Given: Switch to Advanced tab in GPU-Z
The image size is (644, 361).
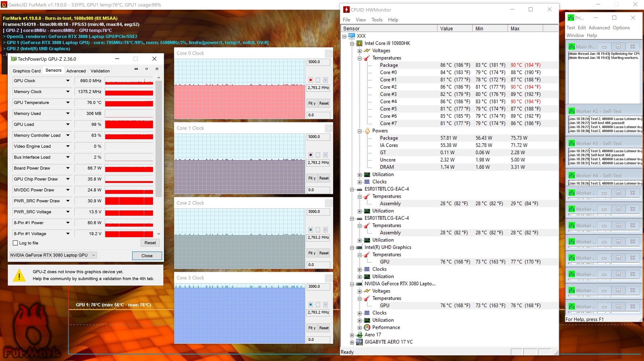Looking at the screenshot, I should pyautogui.click(x=76, y=71).
